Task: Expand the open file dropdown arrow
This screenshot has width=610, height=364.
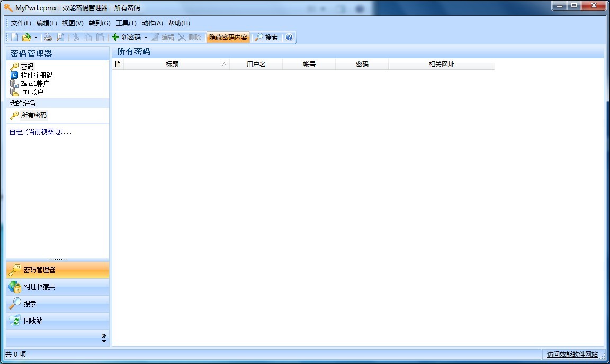Action: [35, 38]
